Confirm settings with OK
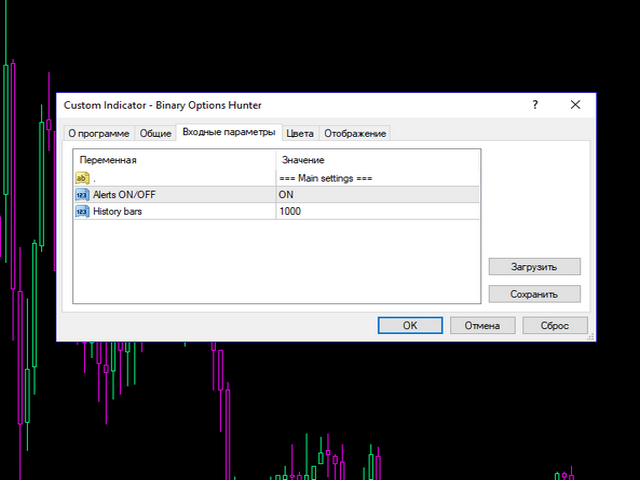The height and width of the screenshot is (480, 640). coord(410,325)
